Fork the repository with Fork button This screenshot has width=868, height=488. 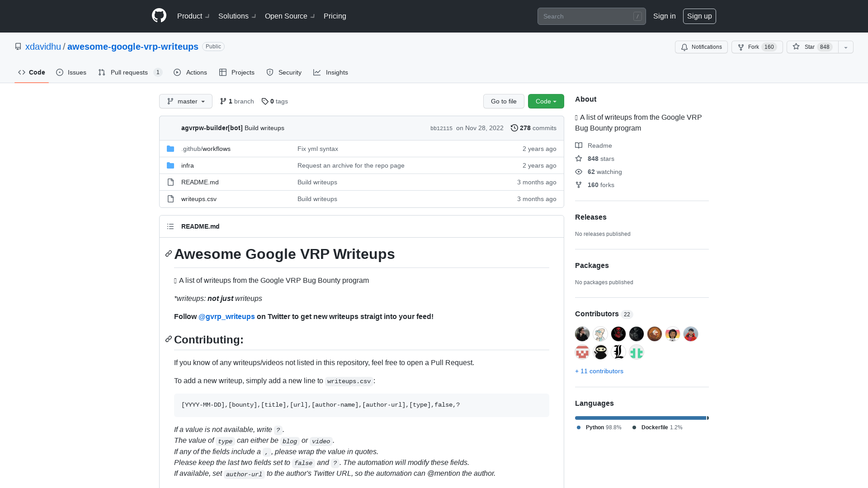click(757, 47)
